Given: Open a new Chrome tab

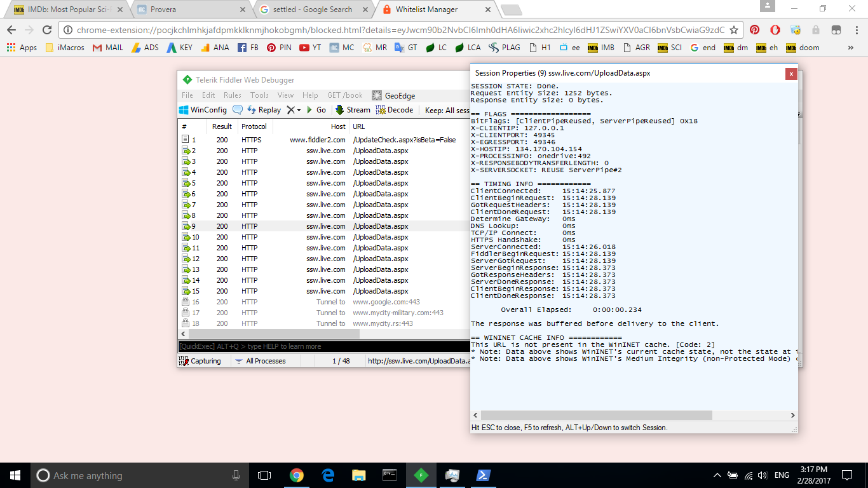Looking at the screenshot, I should click(512, 10).
